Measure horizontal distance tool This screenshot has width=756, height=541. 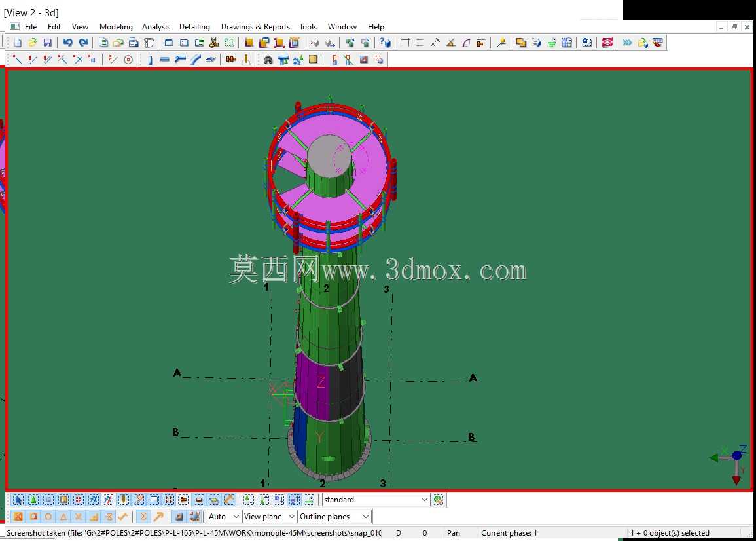(405, 43)
